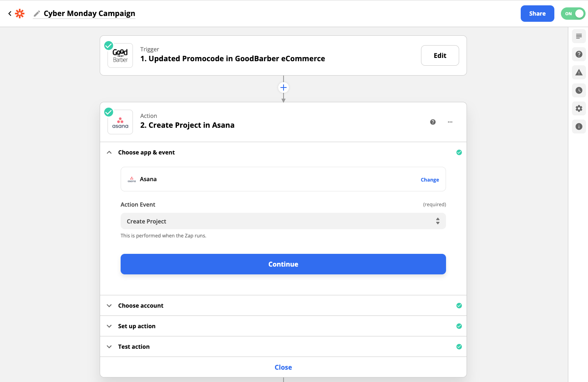Viewport: 588px width, 382px height.
Task: Collapse the Choose app & event section
Action: coord(109,152)
